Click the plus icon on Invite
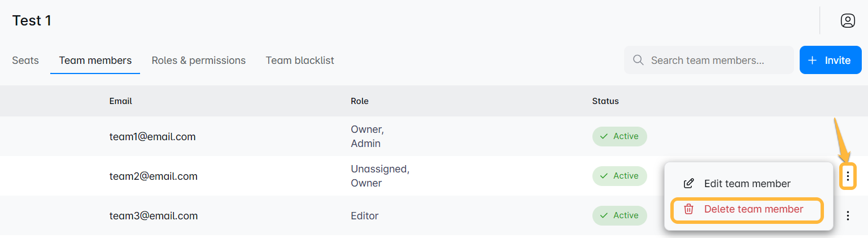868x238 pixels. 812,60
